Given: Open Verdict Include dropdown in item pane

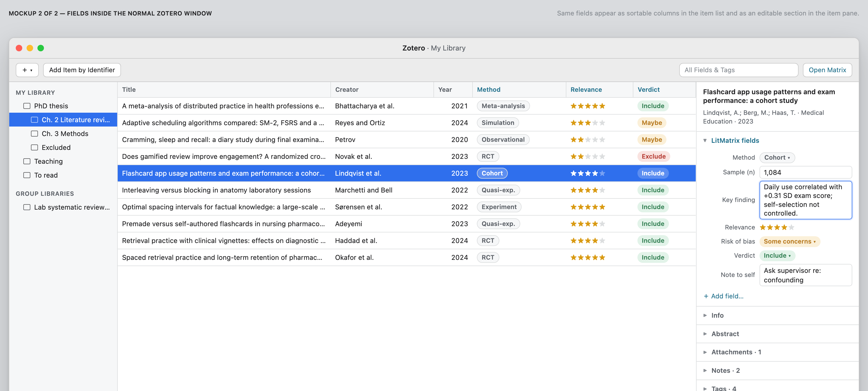Looking at the screenshot, I should click(777, 256).
